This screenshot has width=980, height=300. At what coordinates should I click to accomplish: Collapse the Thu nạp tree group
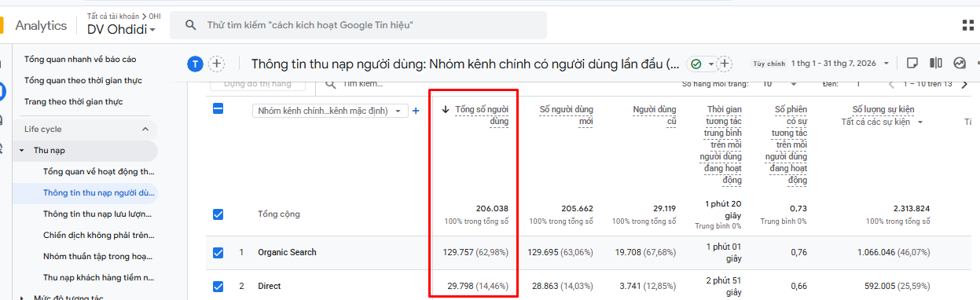pos(22,150)
